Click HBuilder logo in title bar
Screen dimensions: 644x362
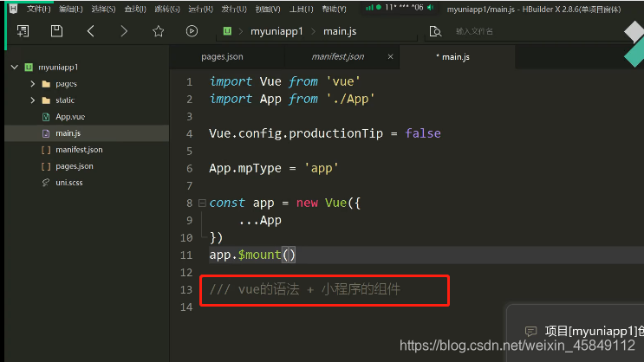(x=13, y=9)
